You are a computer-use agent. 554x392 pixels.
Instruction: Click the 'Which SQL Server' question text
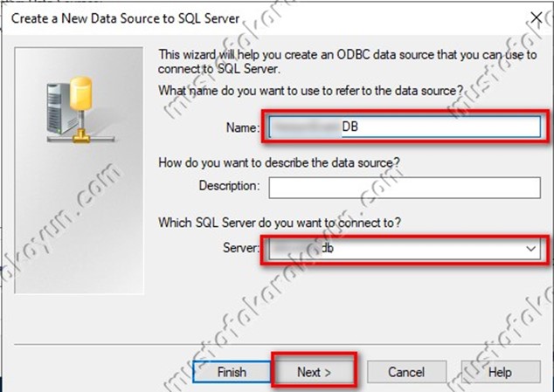coord(280,223)
